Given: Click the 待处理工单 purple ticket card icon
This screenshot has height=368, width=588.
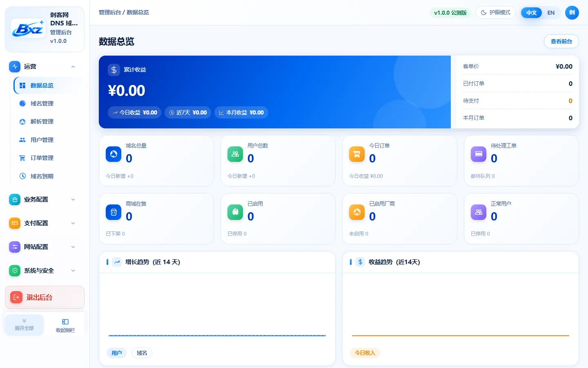Looking at the screenshot, I should pyautogui.click(x=479, y=154).
